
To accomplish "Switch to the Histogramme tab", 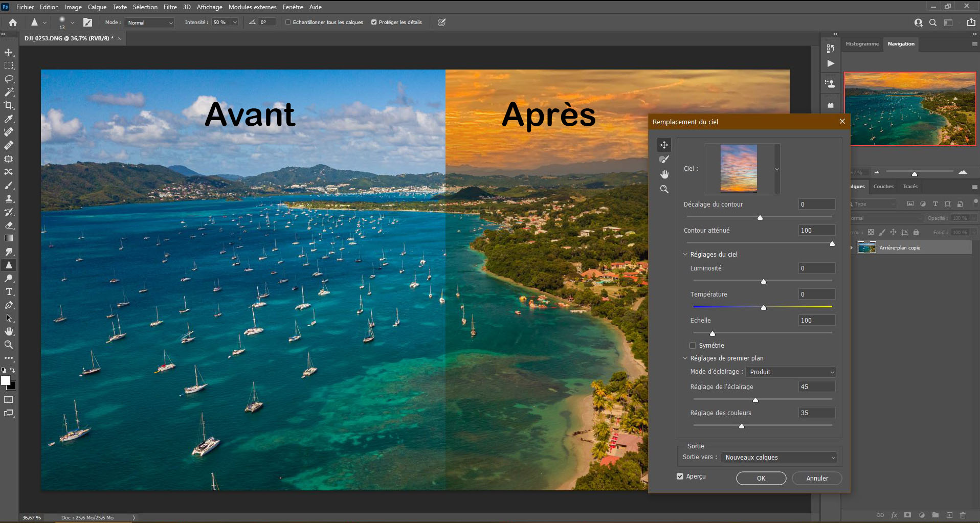I will pos(862,44).
